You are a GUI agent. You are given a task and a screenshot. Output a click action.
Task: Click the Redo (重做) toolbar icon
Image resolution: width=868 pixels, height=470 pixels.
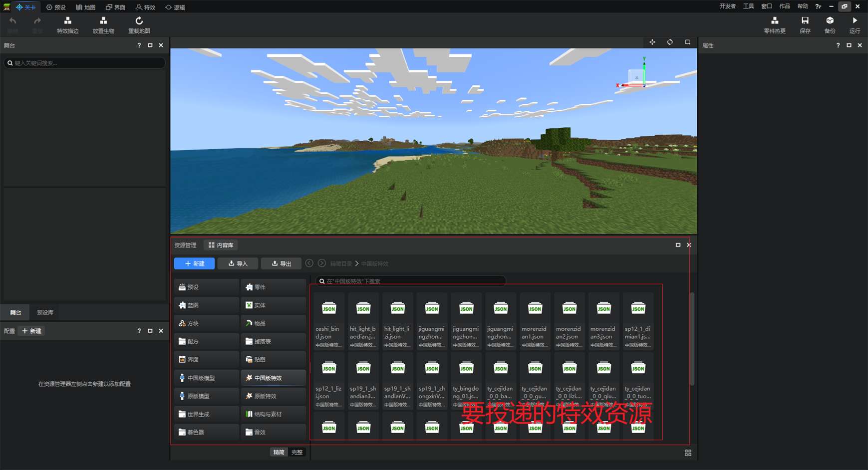(37, 24)
